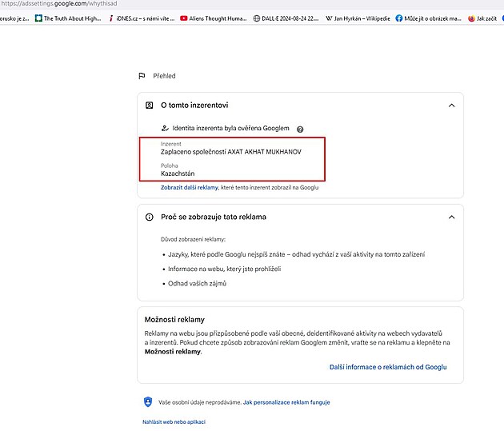Viewport: 504px width, 431px height.
Task: Click the blue privacy shield icon
Action: pos(148,401)
